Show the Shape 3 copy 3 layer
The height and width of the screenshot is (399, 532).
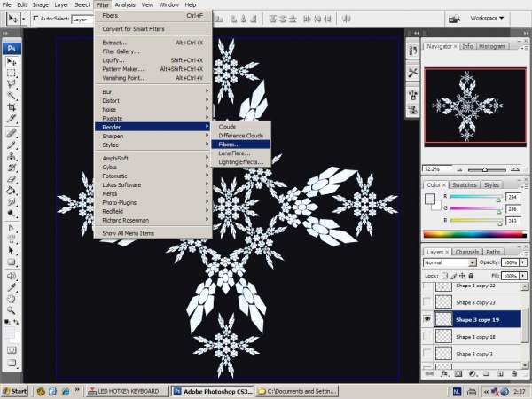(x=427, y=353)
